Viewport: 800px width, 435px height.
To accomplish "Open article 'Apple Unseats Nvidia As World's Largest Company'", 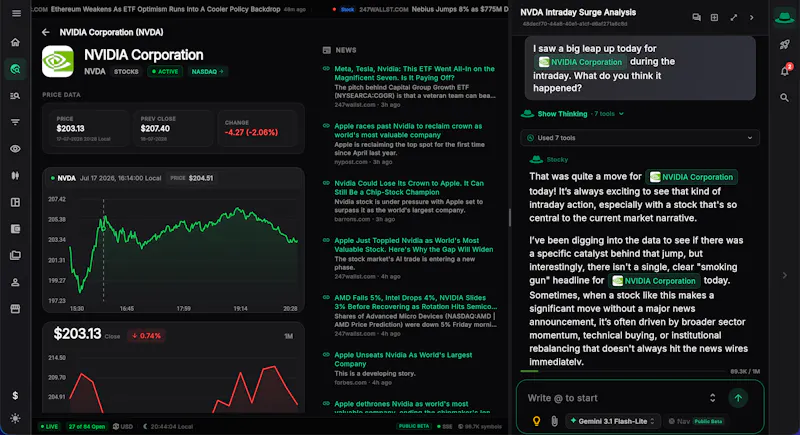I will coord(403,359).
